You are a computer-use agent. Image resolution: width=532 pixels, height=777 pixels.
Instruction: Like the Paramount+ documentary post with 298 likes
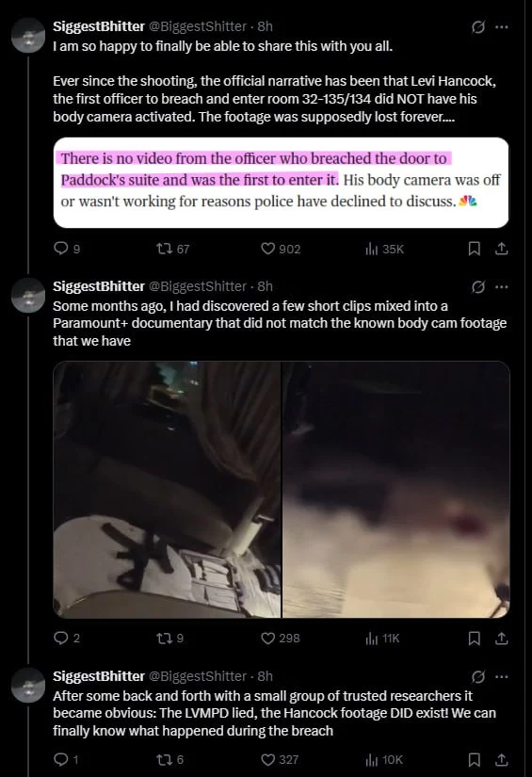(x=281, y=638)
